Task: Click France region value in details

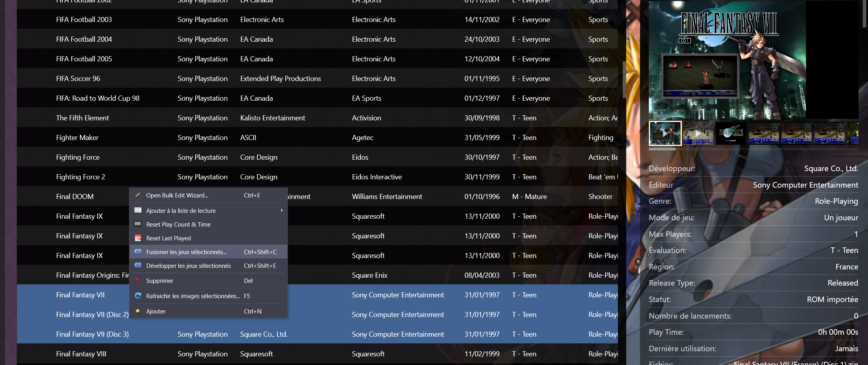Action: [x=847, y=267]
